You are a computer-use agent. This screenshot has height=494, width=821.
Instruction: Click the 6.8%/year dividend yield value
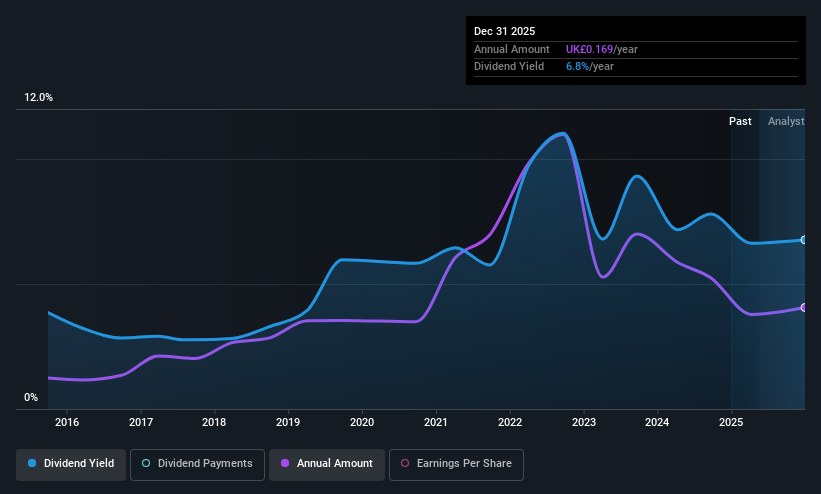(x=590, y=67)
